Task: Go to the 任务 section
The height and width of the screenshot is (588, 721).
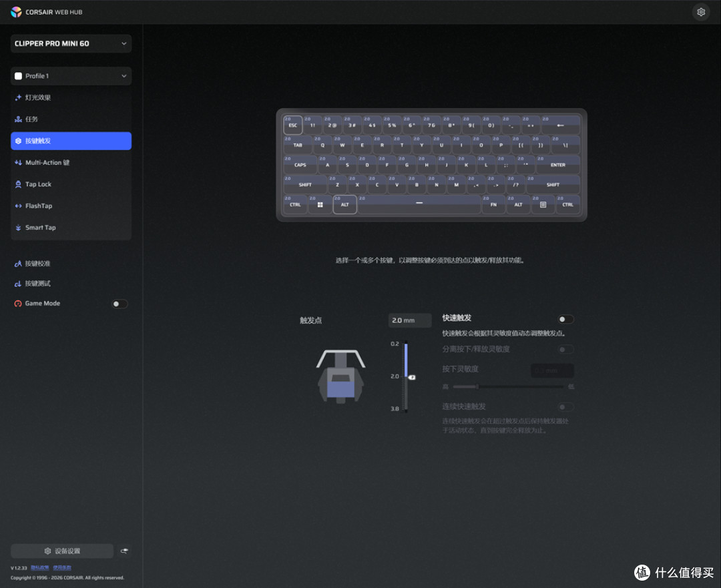Action: (71, 119)
